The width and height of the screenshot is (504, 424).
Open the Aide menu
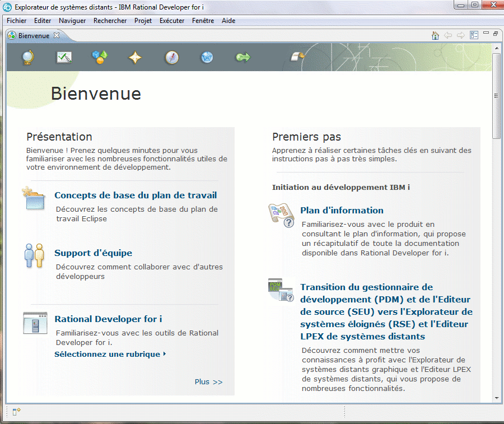(x=228, y=21)
